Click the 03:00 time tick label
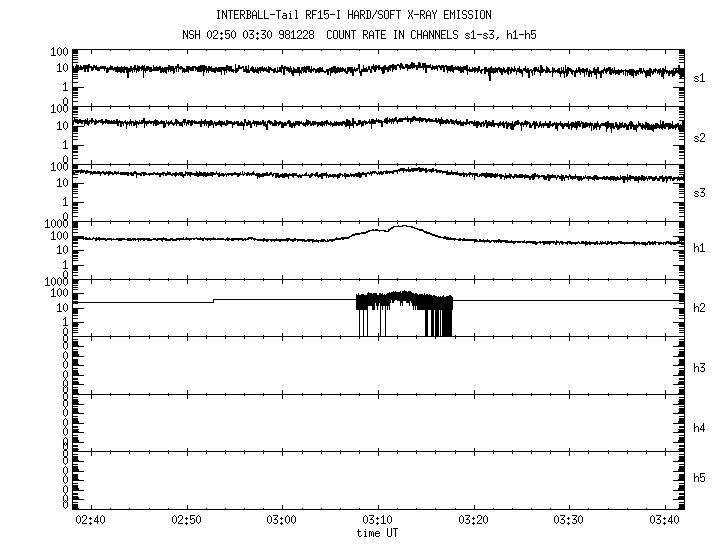 pos(282,520)
